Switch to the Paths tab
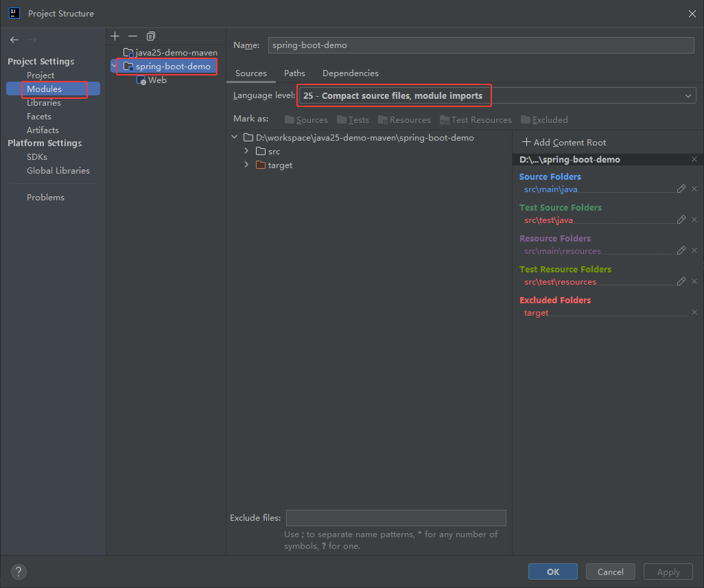 [294, 73]
